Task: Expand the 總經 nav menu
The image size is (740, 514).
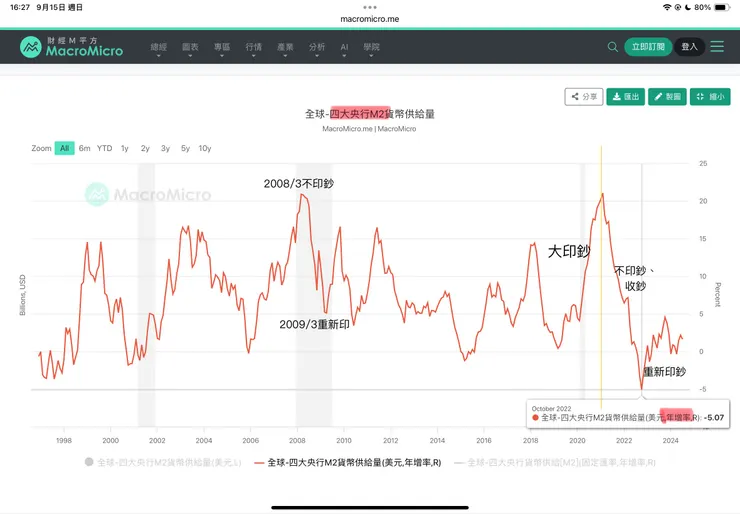Action: point(159,47)
